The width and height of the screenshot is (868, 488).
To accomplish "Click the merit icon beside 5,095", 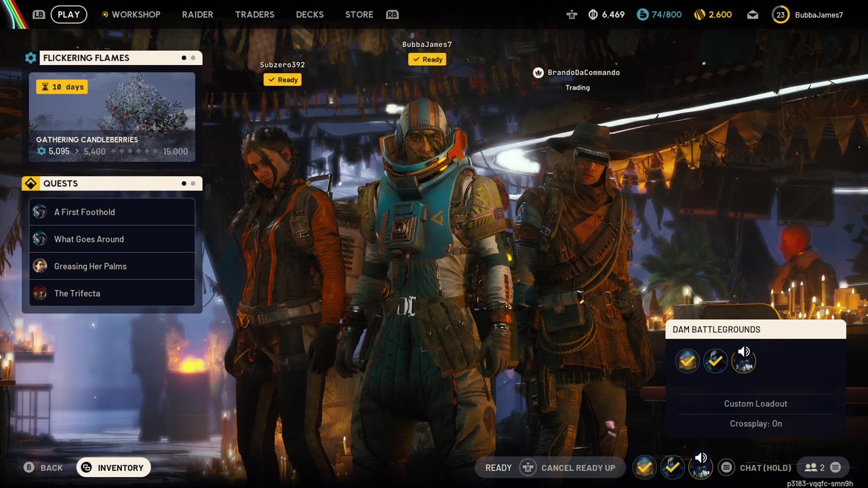I will (41, 151).
